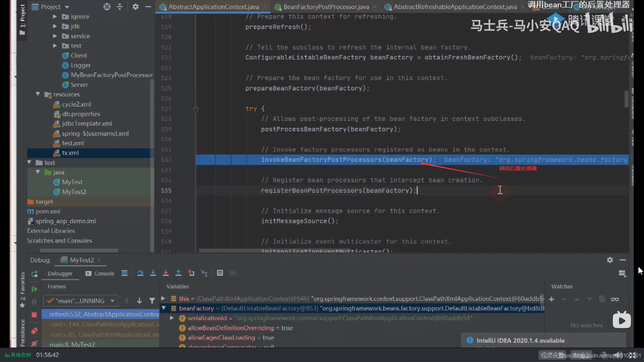Move to next frame with down arrow
The height and width of the screenshot is (362, 644).
139,301
